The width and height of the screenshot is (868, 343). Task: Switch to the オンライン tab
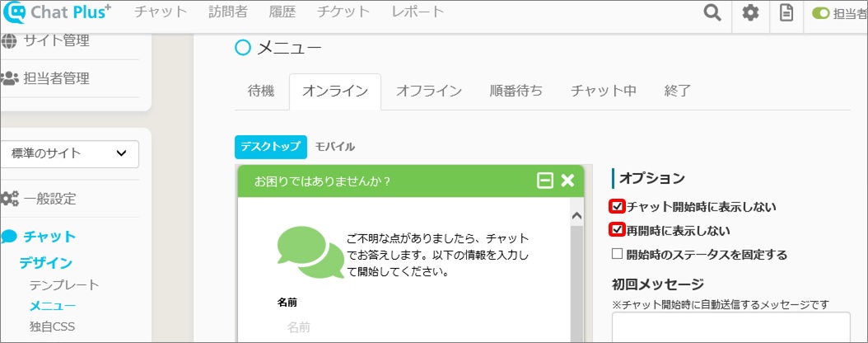[335, 92]
